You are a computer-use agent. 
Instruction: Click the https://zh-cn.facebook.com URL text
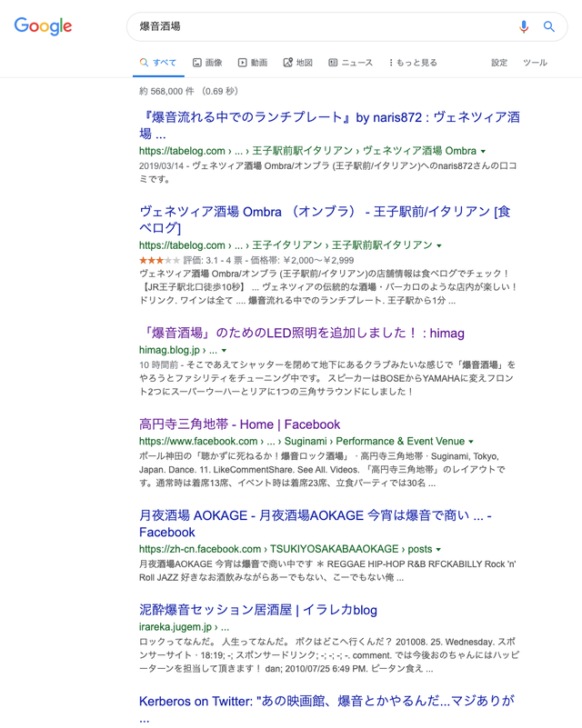point(286,549)
